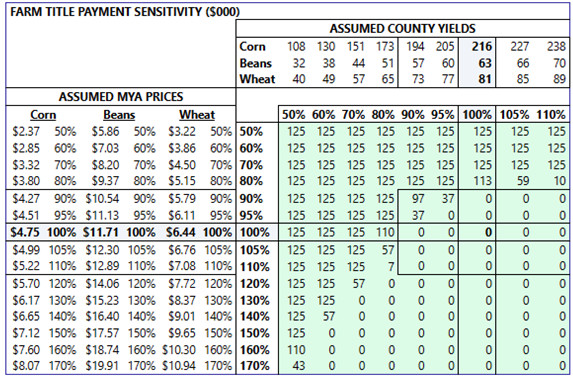Click the Assumed County Yields header
Screen dimensions: 573x379
pos(402,29)
